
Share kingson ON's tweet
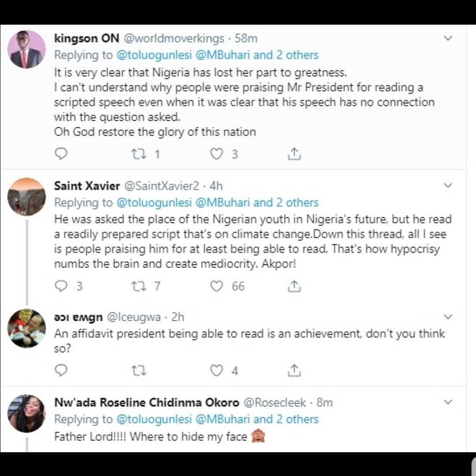pyautogui.click(x=294, y=153)
